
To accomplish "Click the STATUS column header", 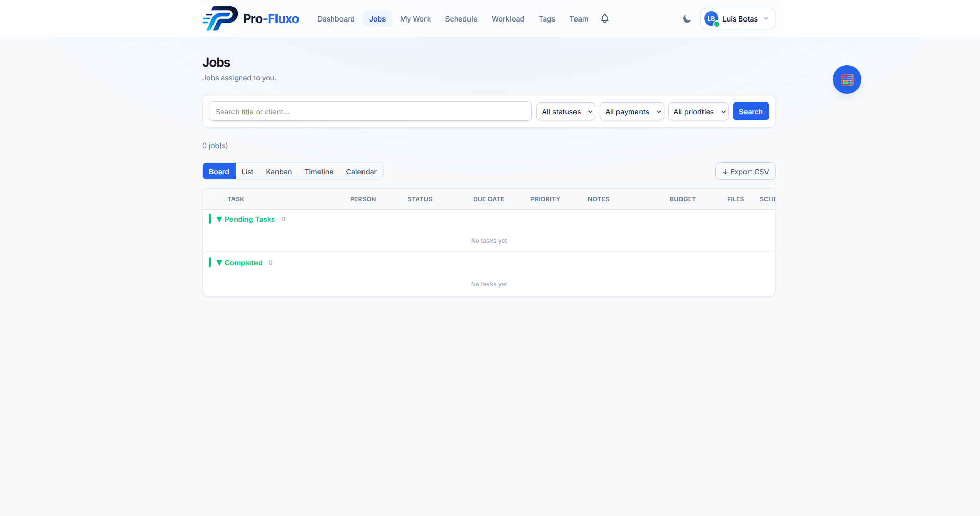I will (x=420, y=199).
